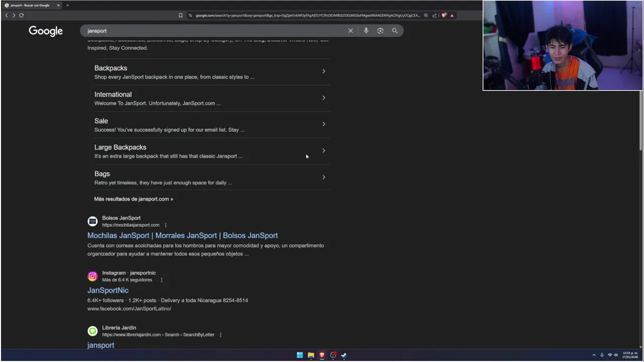This screenshot has height=362, width=644.
Task: Click Bolsos JanSport site favicon
Action: point(93,221)
